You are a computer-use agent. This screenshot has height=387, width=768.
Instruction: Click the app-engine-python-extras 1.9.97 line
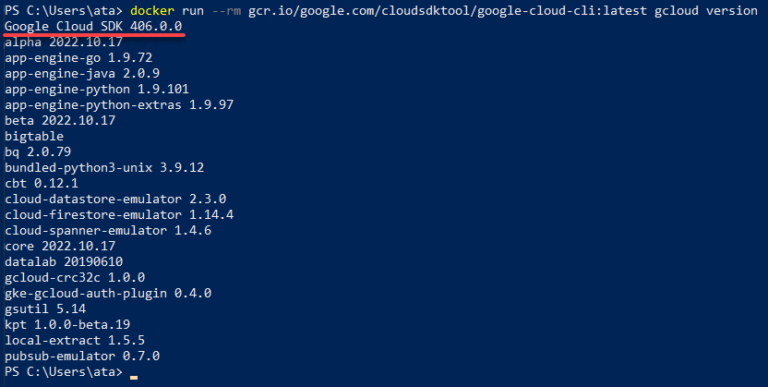(x=119, y=105)
